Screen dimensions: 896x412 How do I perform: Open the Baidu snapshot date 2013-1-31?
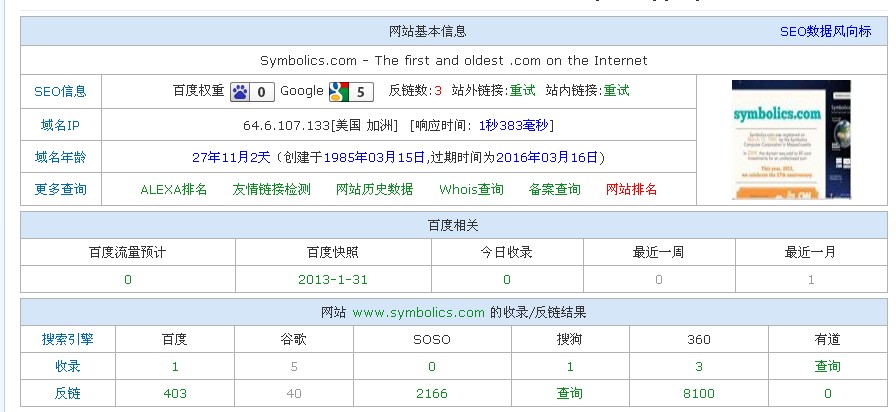coord(333,279)
